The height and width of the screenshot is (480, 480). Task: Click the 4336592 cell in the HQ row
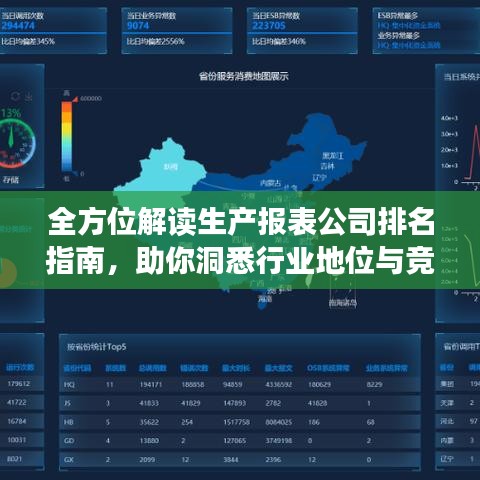tap(279, 385)
